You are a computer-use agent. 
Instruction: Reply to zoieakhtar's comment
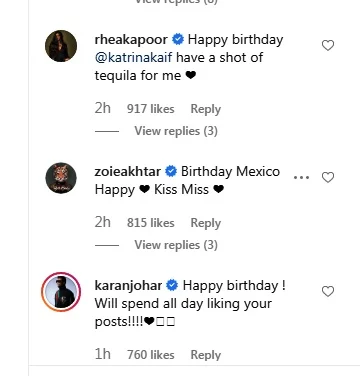[206, 223]
